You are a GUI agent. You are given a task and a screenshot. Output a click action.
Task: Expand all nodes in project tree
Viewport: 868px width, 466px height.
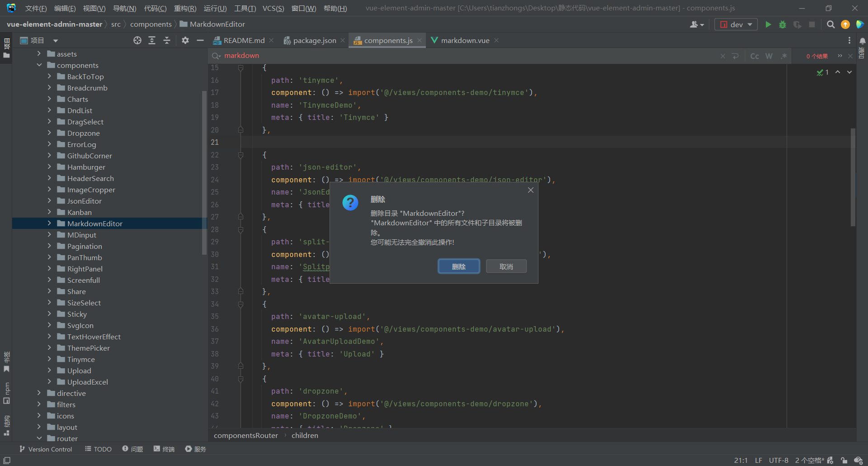coord(152,41)
